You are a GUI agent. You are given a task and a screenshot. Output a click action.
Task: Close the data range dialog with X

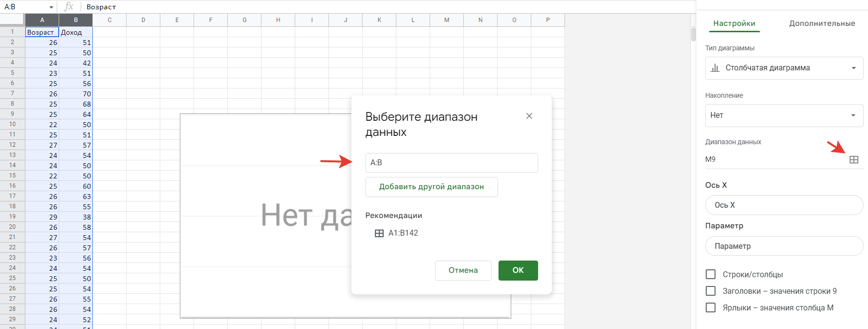tap(529, 116)
